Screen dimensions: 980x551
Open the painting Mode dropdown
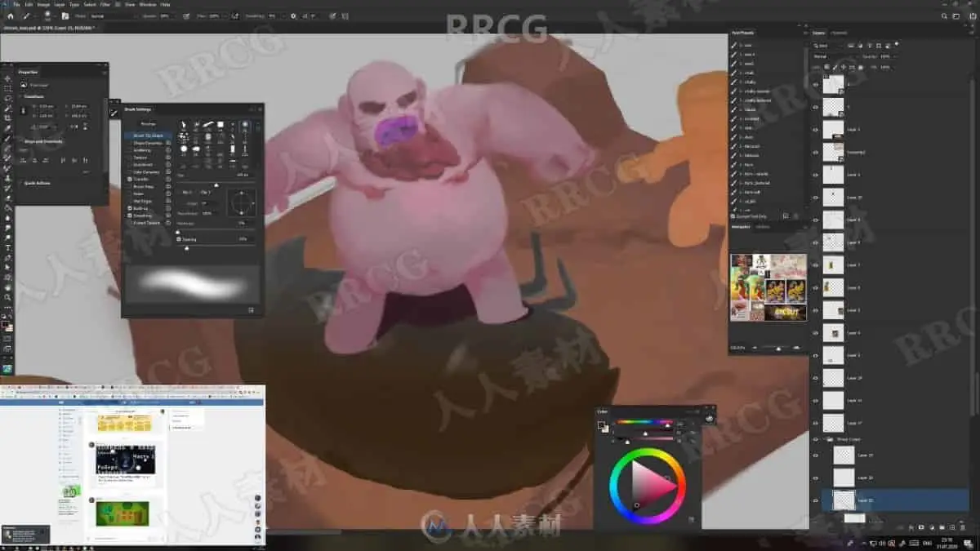114,16
